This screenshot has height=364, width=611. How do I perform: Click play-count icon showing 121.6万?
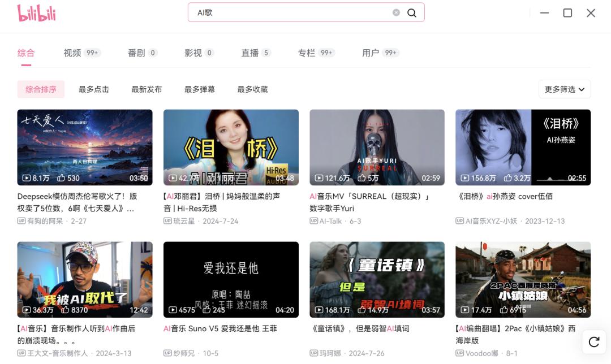pyautogui.click(x=319, y=178)
